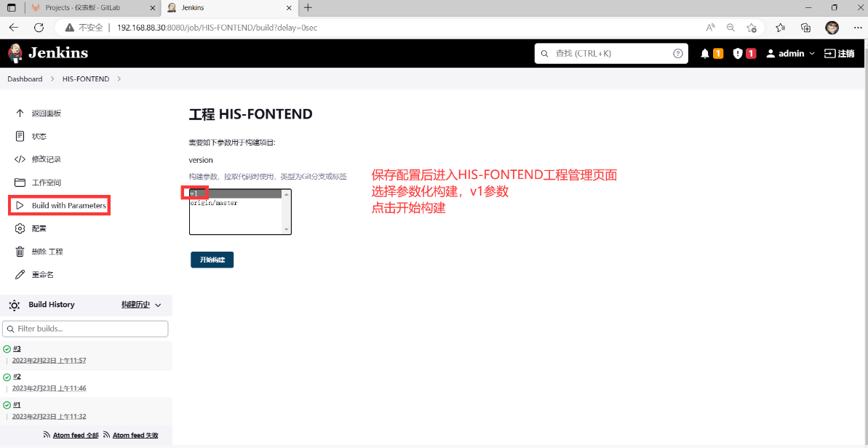This screenshot has width=868, height=448.
Task: Expand the Dashboard breadcrumb chevron
Action: (52, 79)
